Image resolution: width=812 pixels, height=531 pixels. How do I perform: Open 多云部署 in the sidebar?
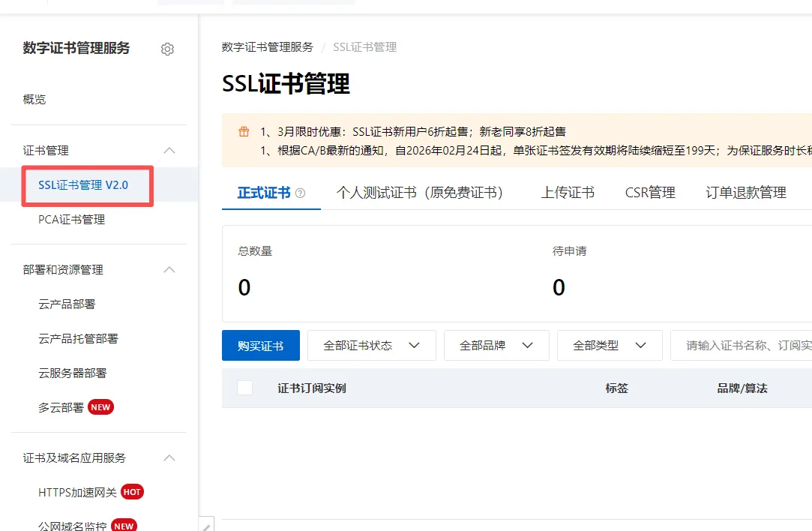61,408
